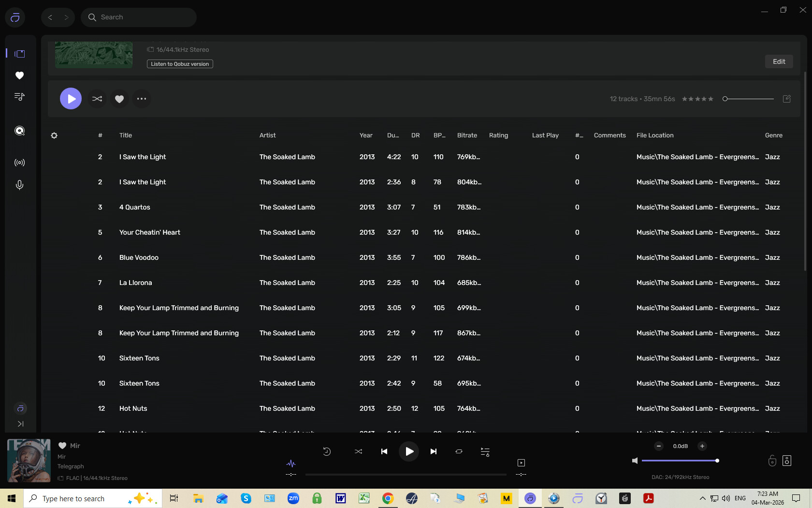The width and height of the screenshot is (812, 508).
Task: Open the Radio icon in sidebar
Action: (x=19, y=163)
